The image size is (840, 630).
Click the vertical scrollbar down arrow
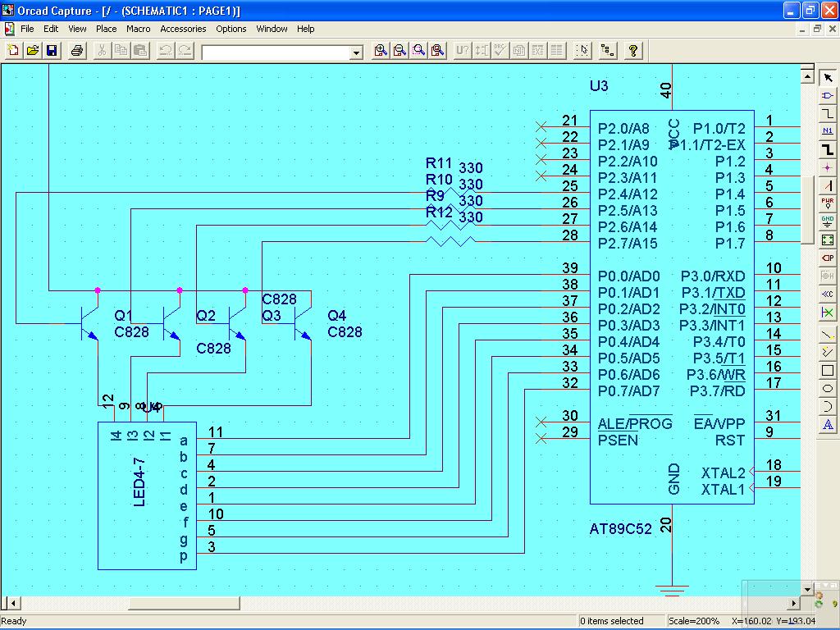[807, 589]
